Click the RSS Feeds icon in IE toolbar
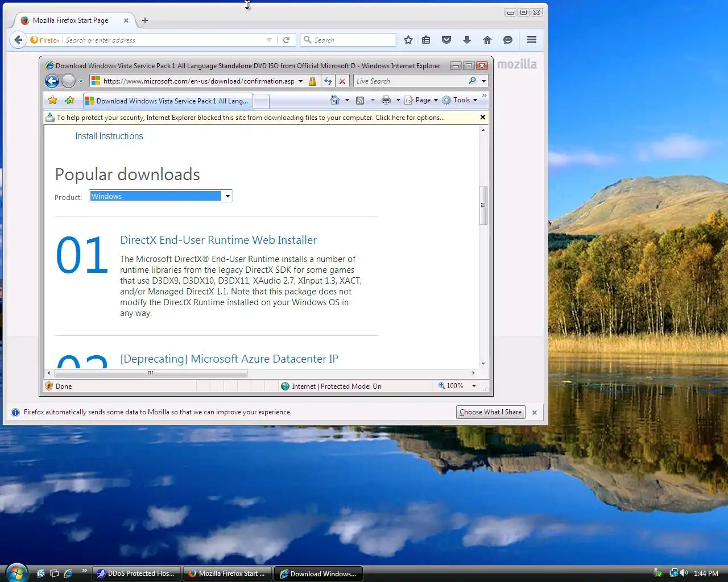This screenshot has width=728, height=582. click(360, 100)
